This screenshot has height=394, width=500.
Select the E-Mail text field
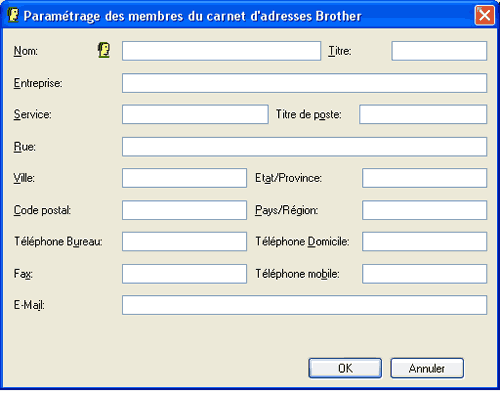coord(304,305)
